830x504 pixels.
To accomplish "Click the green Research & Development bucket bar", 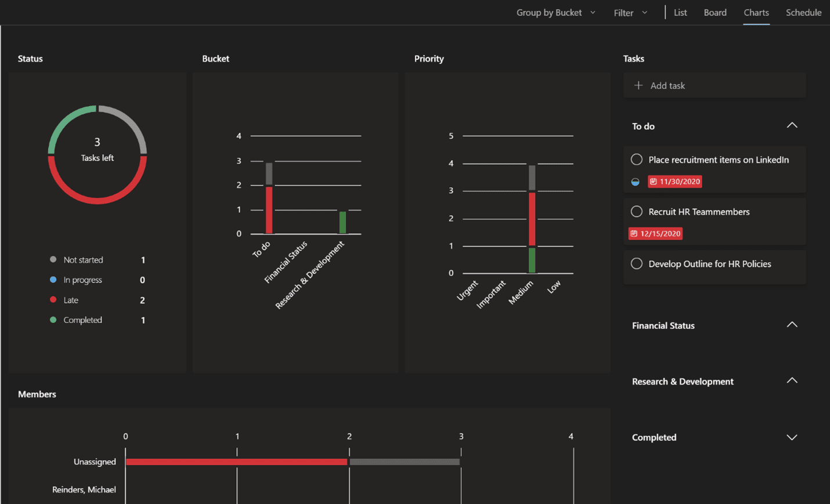I will click(x=342, y=222).
